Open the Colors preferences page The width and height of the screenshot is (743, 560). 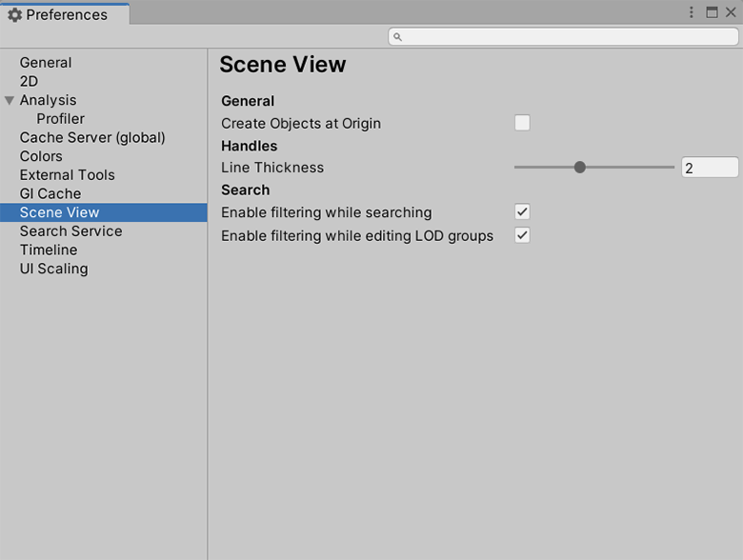click(41, 156)
